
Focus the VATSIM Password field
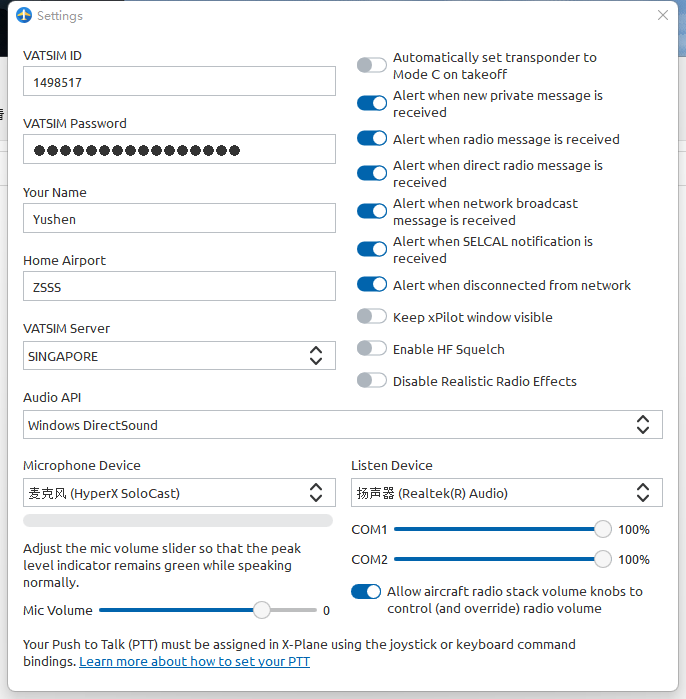click(x=179, y=149)
